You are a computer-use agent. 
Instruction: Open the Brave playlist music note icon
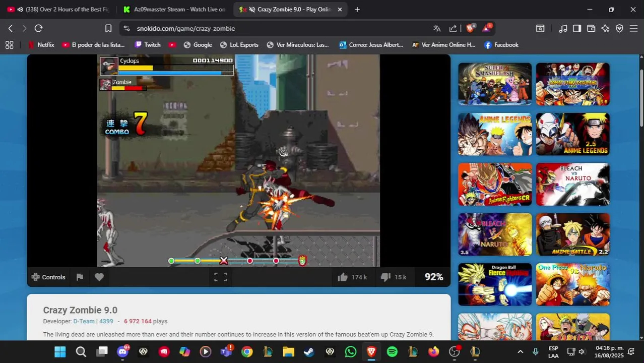(x=563, y=29)
